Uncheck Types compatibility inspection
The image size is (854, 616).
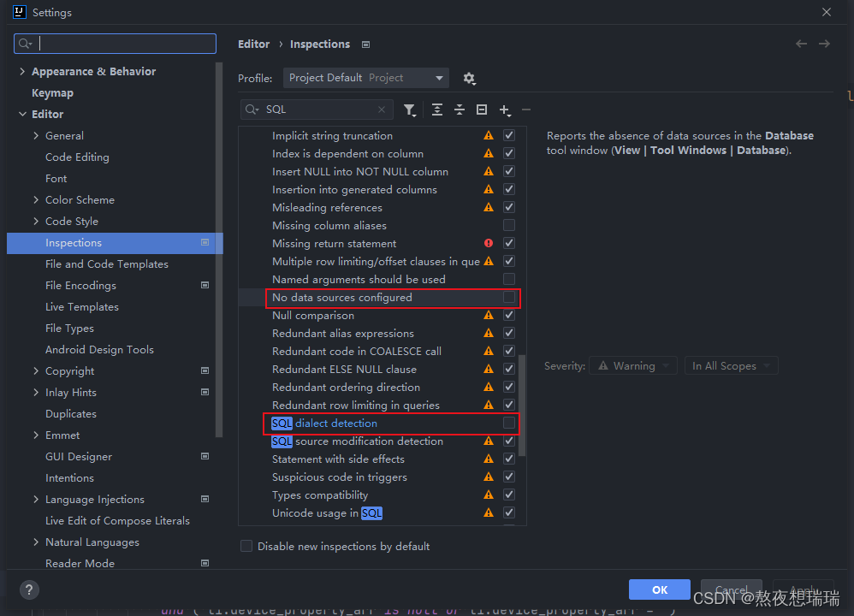508,495
